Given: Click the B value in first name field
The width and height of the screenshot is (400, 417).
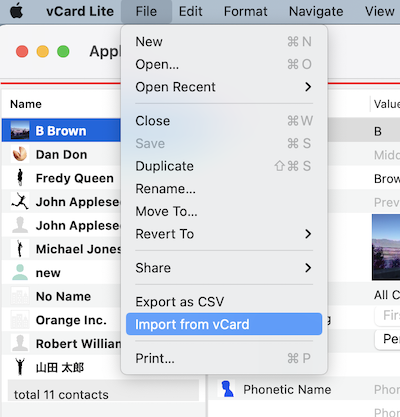Looking at the screenshot, I should pos(378,131).
